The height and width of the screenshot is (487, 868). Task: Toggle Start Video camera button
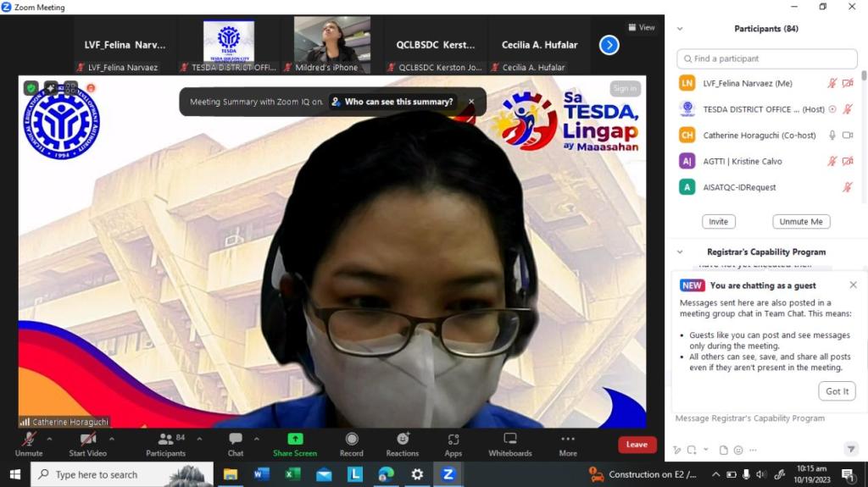(87, 439)
